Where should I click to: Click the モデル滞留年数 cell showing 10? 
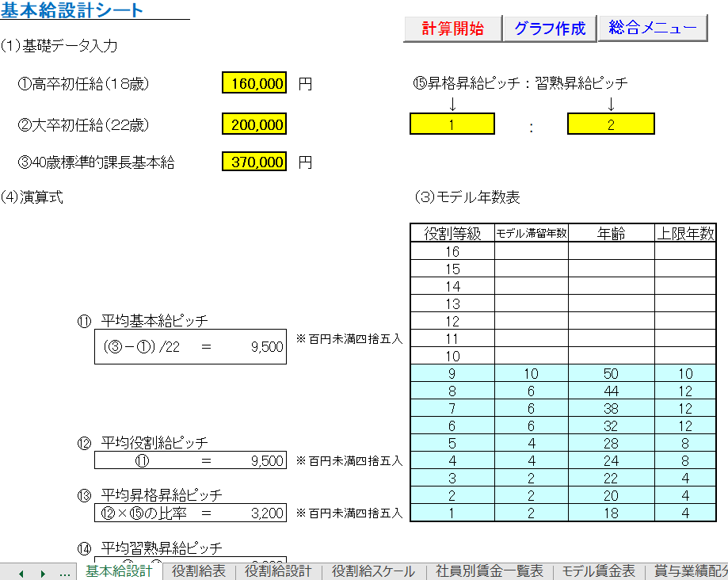click(532, 373)
